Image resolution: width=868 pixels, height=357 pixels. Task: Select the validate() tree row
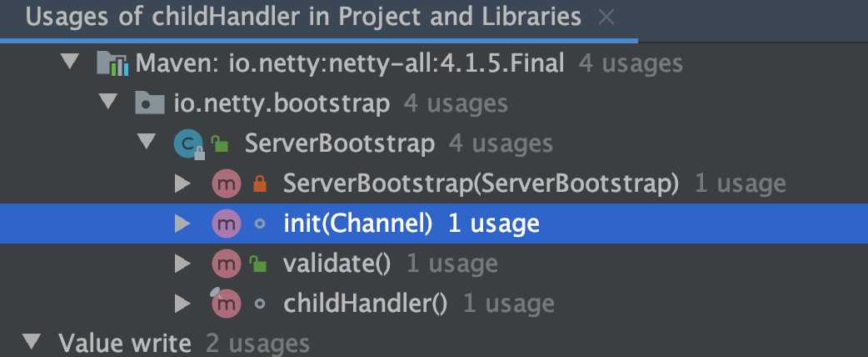tap(434, 264)
